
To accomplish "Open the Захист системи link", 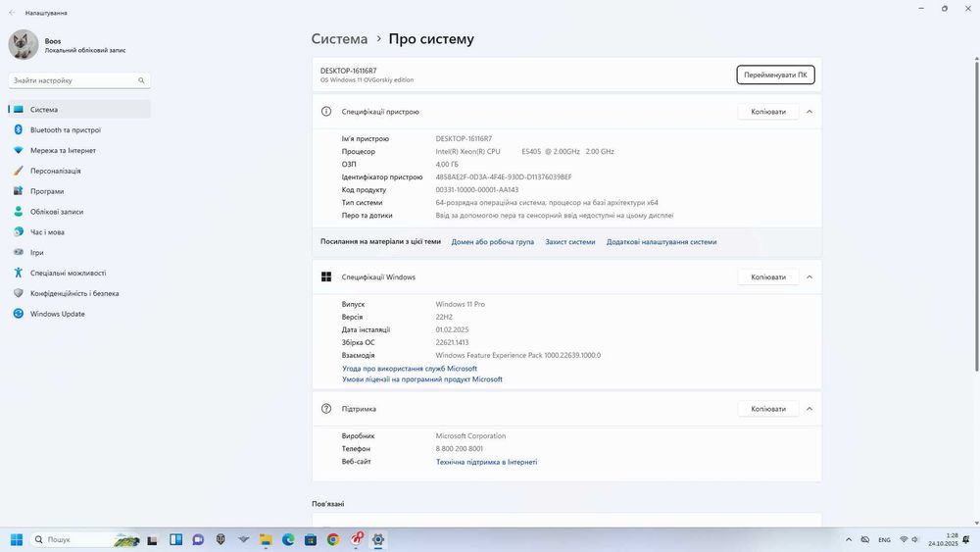I will (x=570, y=242).
